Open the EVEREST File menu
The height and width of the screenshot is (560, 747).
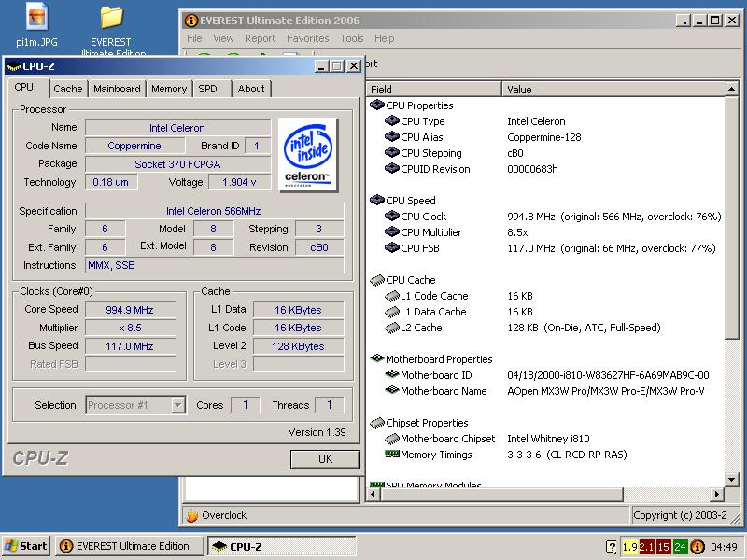click(194, 38)
